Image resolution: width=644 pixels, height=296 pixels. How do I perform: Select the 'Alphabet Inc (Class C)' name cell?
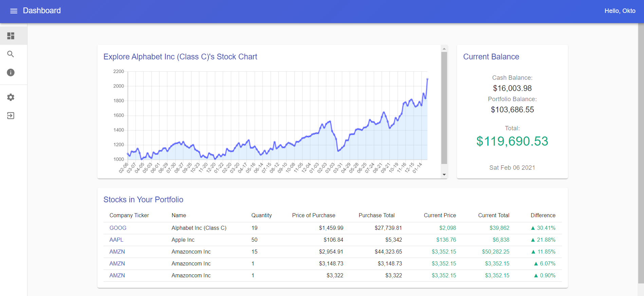click(x=199, y=228)
